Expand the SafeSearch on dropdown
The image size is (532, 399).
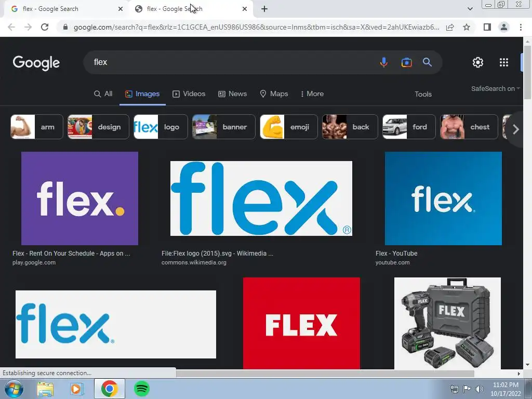(x=495, y=88)
